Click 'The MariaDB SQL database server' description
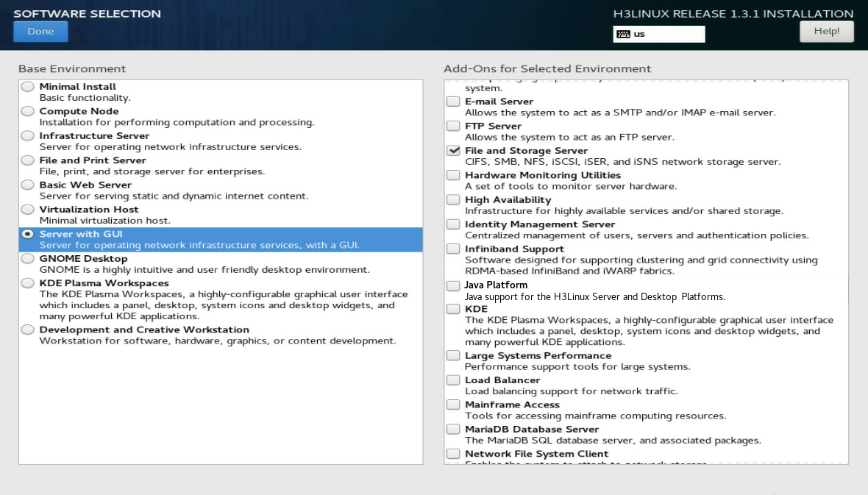 [613, 441]
